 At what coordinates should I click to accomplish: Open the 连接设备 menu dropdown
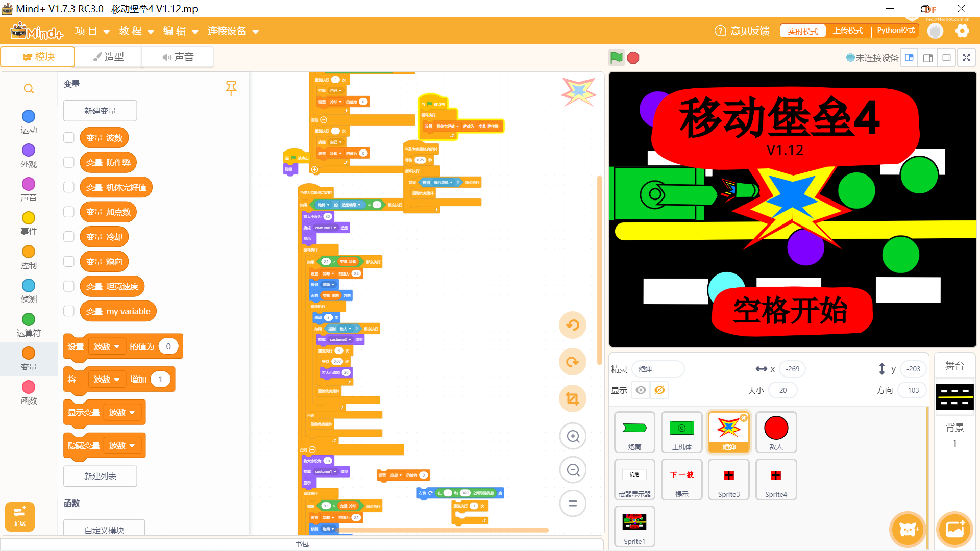tap(233, 31)
